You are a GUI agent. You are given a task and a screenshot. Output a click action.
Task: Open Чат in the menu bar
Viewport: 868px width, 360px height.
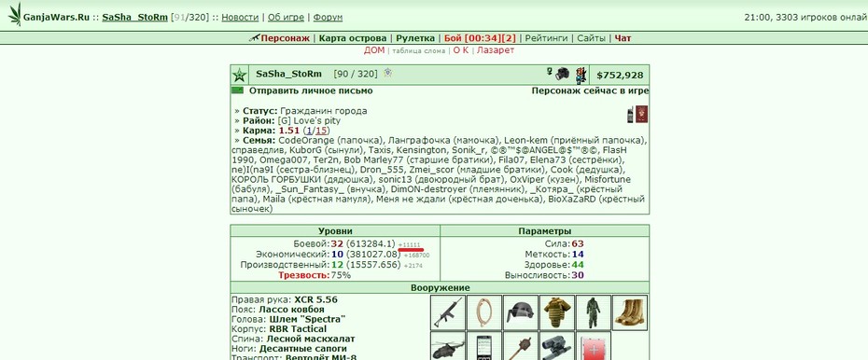coord(623,38)
